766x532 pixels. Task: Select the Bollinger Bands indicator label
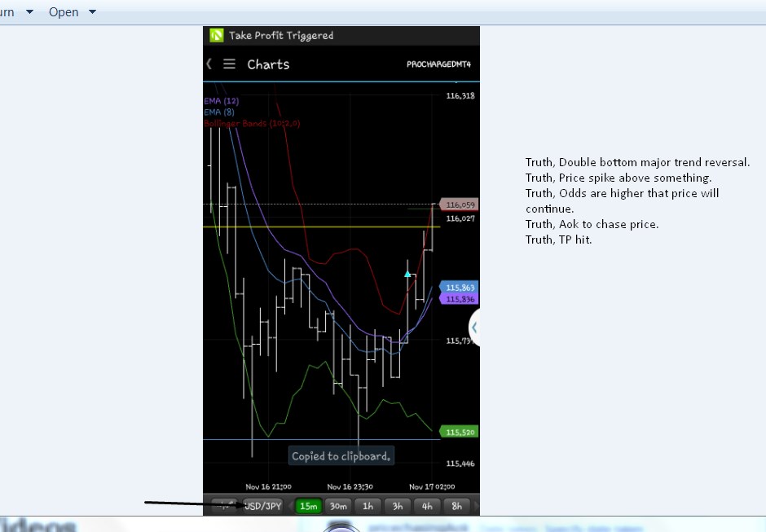(x=252, y=123)
